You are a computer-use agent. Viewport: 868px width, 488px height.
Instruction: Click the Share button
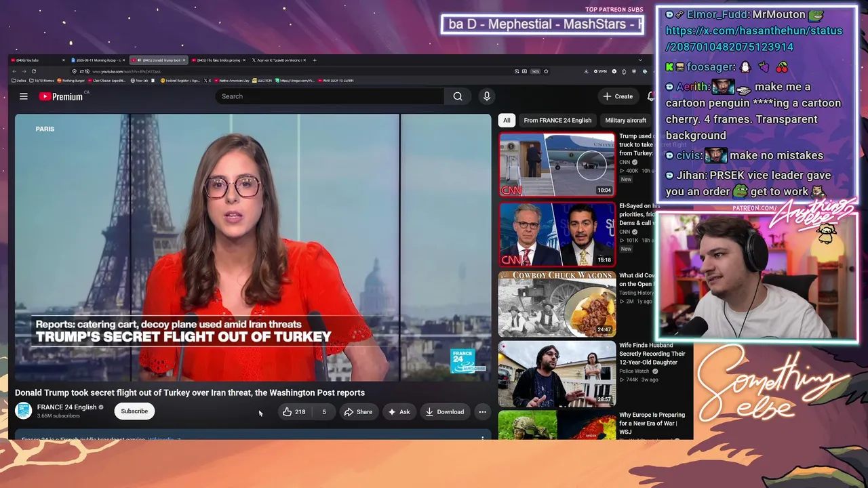tap(358, 411)
